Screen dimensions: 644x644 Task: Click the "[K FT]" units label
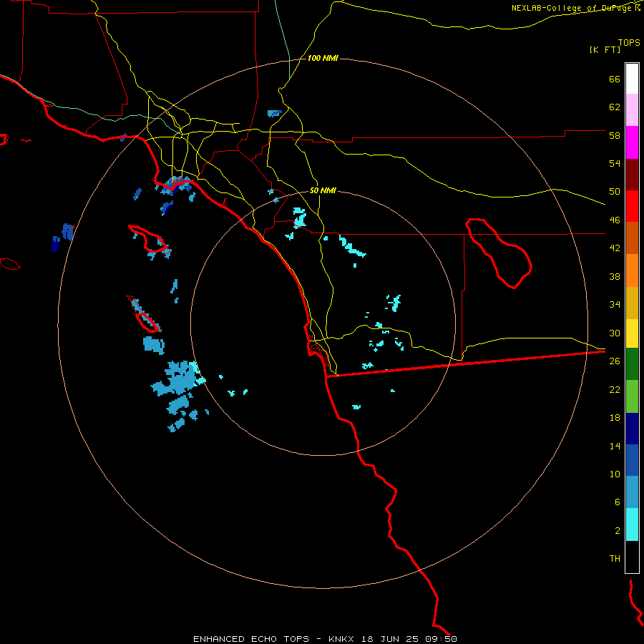[605, 50]
